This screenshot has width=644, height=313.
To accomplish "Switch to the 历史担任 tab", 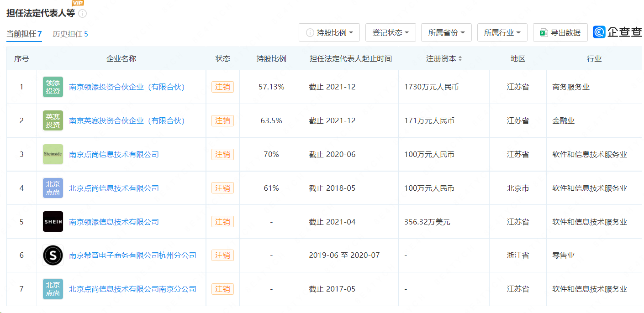I will pyautogui.click(x=70, y=34).
